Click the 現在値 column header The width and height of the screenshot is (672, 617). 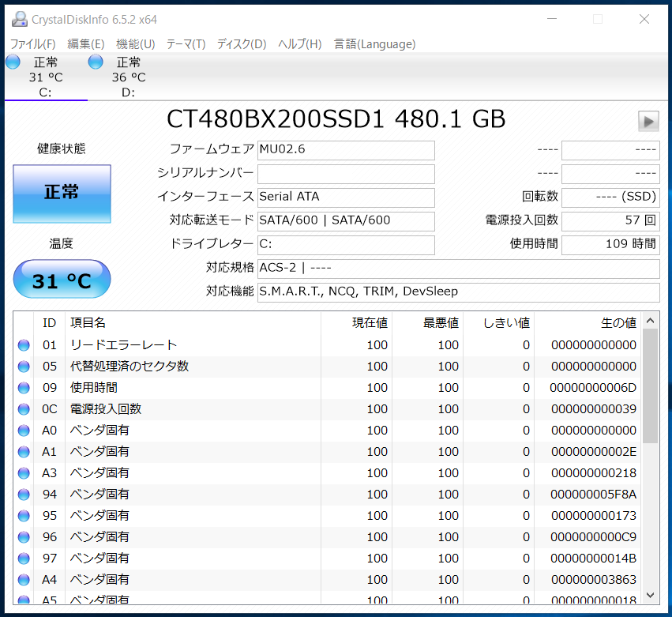357,323
